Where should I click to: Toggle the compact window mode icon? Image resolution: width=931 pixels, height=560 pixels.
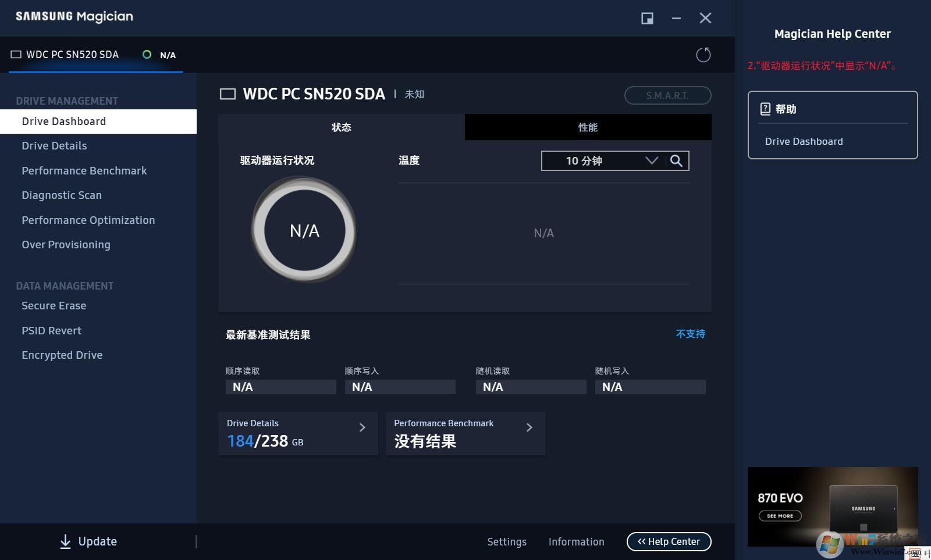tap(647, 18)
